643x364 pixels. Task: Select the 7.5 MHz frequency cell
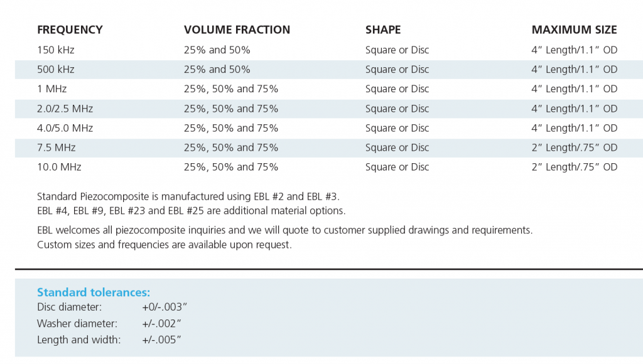(56, 147)
